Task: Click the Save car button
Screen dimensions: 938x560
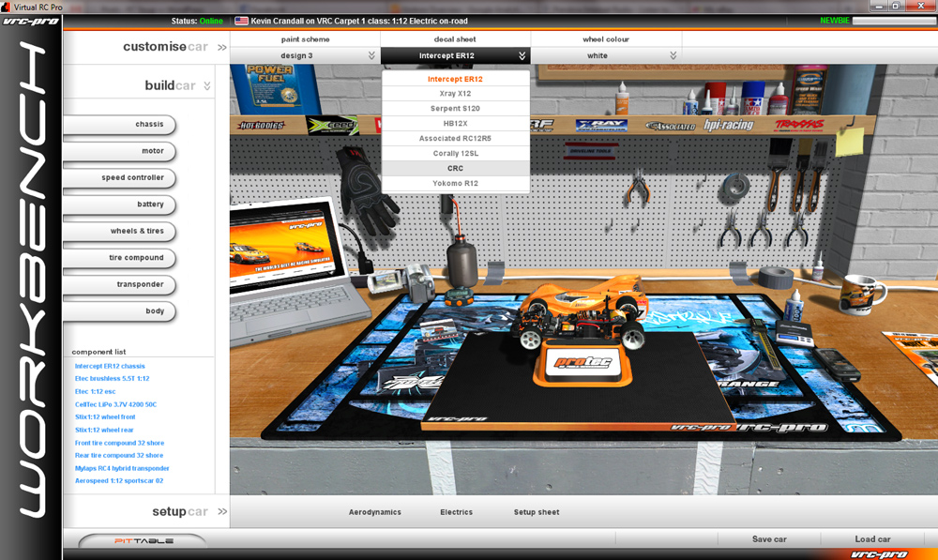Action: pyautogui.click(x=769, y=539)
